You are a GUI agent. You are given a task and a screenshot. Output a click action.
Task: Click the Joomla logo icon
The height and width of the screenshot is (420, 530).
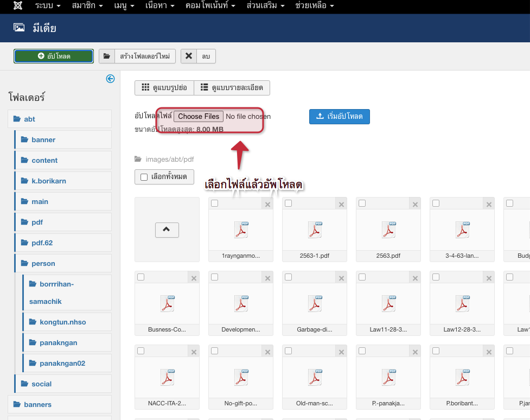pyautogui.click(x=18, y=6)
